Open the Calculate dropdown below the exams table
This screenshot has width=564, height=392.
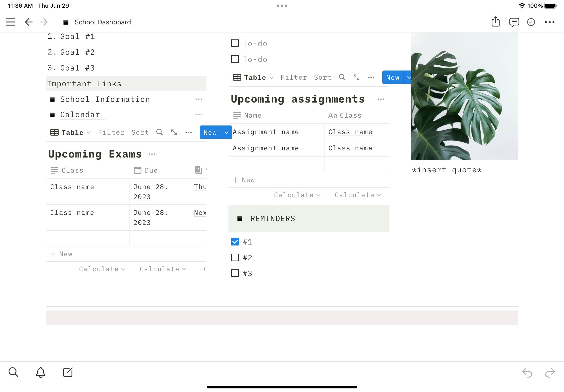point(102,269)
